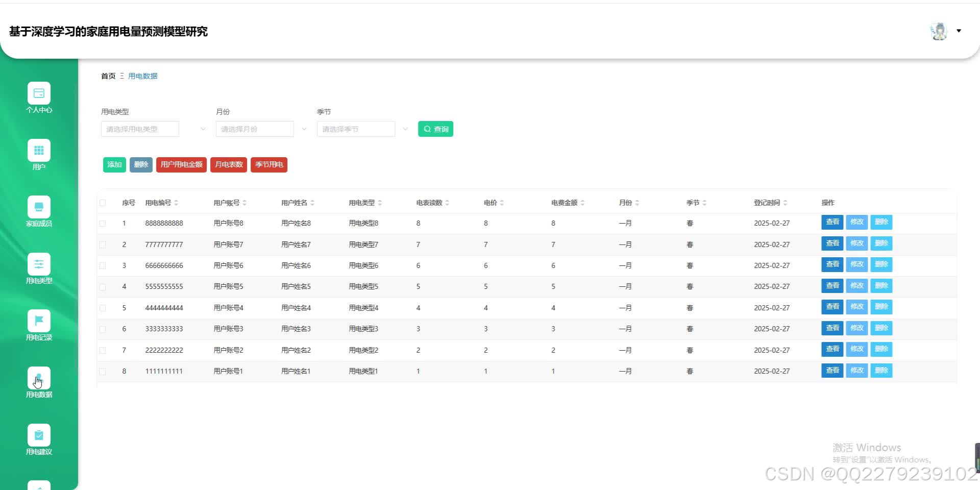
Task: View record 7777777777 with 查看
Action: coord(832,243)
